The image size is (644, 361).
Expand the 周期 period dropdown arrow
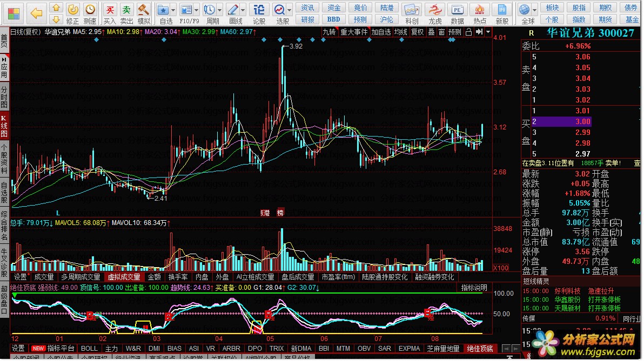(220, 10)
